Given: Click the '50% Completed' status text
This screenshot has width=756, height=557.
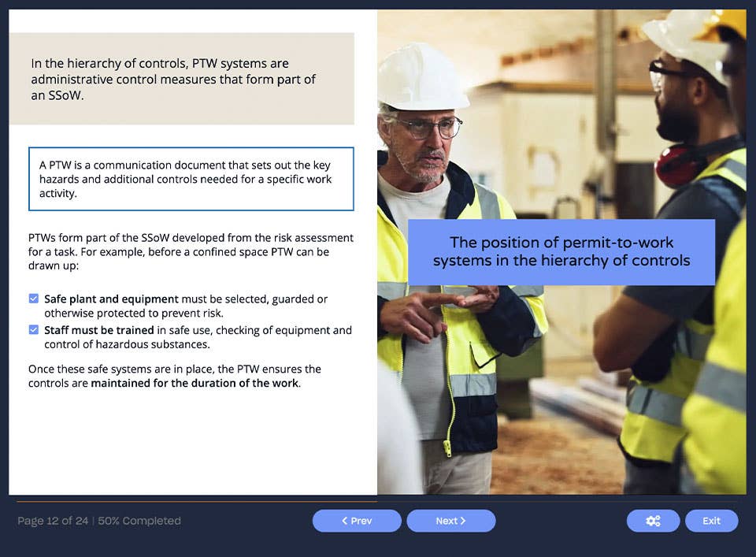Looking at the screenshot, I should tap(139, 521).
